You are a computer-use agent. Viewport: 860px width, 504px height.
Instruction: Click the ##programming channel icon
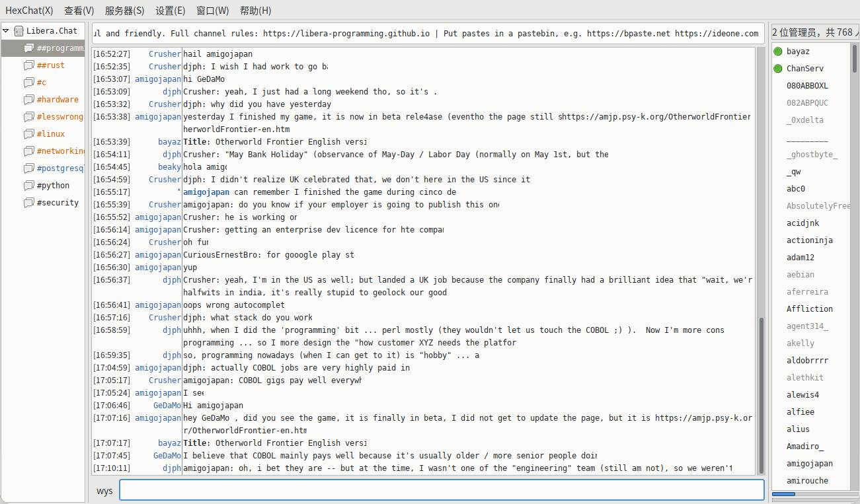click(x=28, y=48)
